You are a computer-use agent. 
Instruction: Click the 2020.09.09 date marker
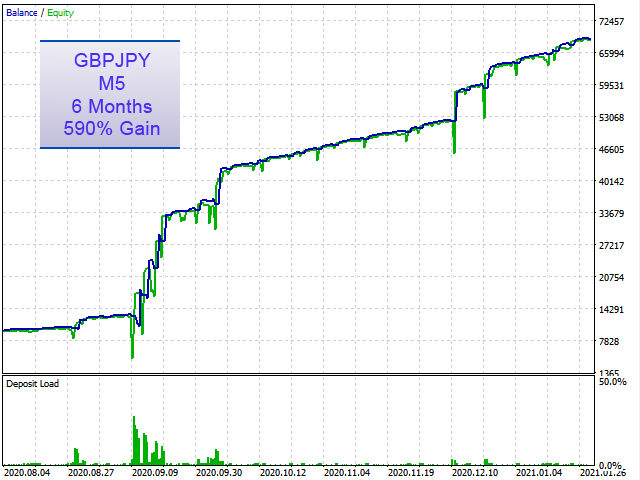click(155, 472)
